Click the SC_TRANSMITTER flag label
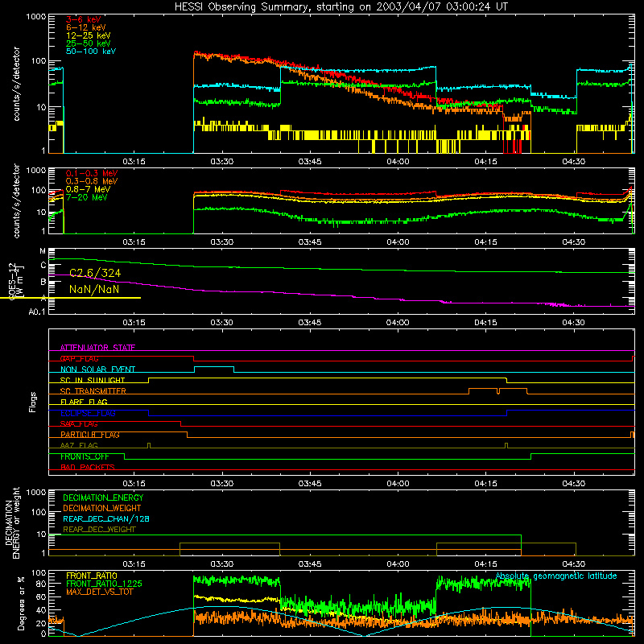The image size is (644, 644). coord(93,391)
